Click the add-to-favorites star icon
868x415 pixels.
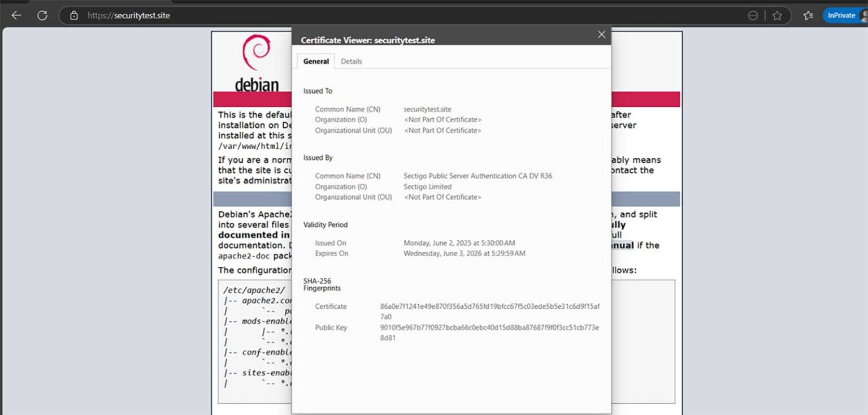(778, 15)
